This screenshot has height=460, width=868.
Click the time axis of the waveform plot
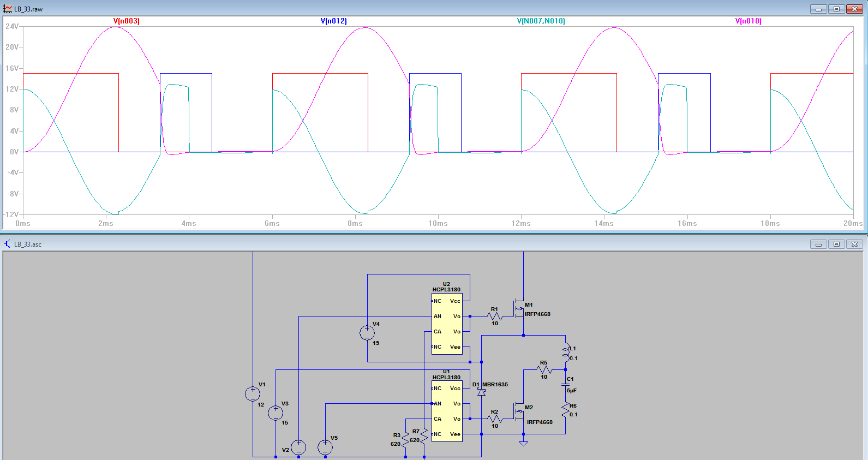pos(436,223)
